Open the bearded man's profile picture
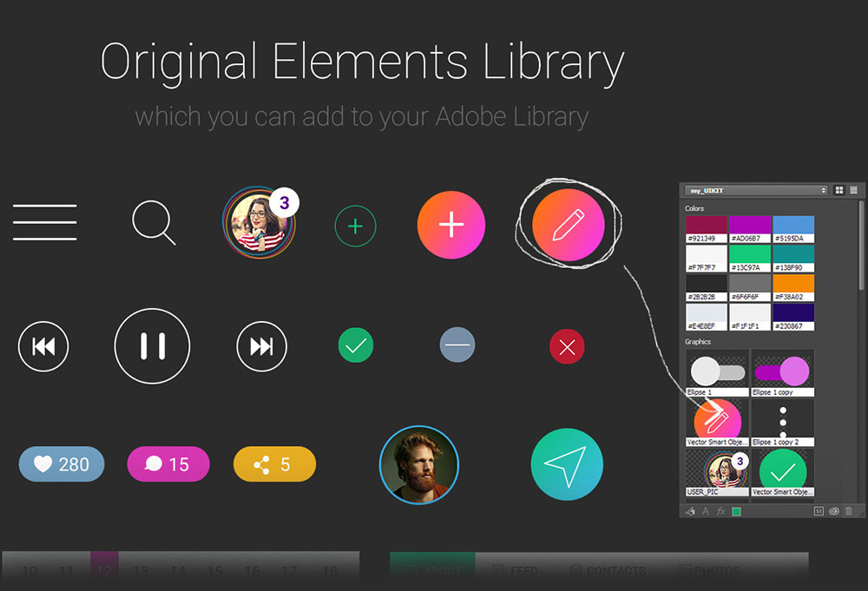Image resolution: width=868 pixels, height=591 pixels. coord(419,465)
